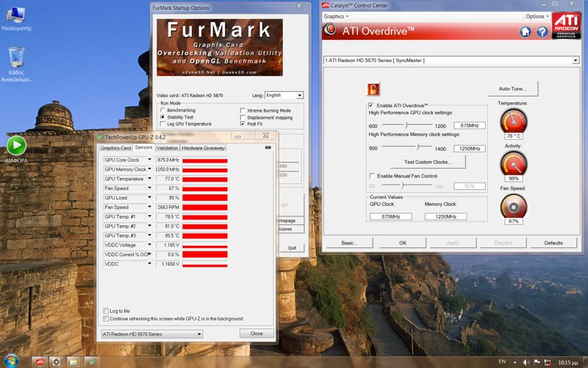Click the Catalyst home icon

click(526, 32)
